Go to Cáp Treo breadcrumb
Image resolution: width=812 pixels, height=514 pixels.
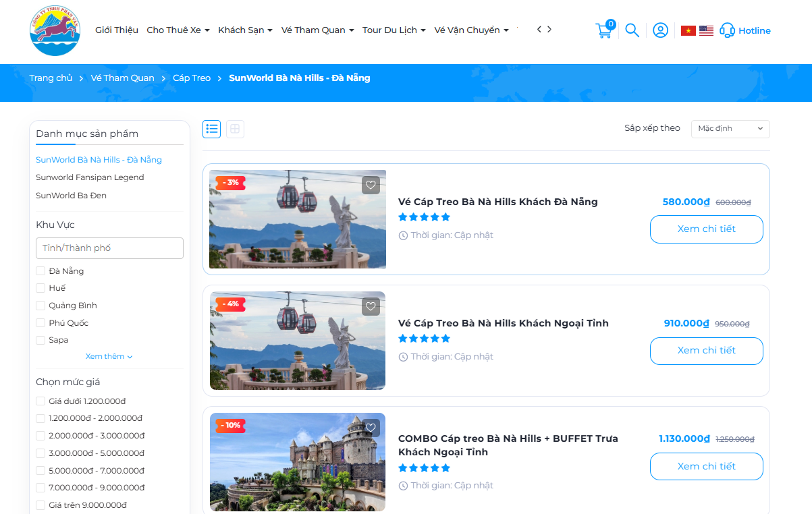pyautogui.click(x=192, y=78)
